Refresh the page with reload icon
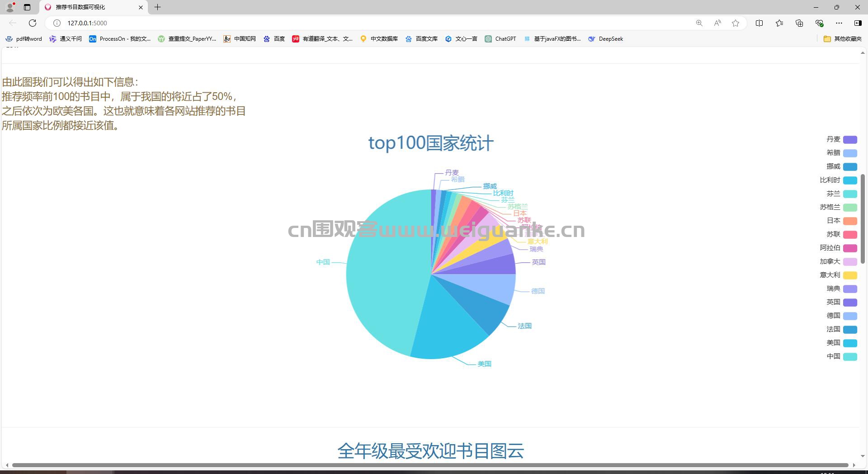Viewport: 868px width, 474px height. 33,23
